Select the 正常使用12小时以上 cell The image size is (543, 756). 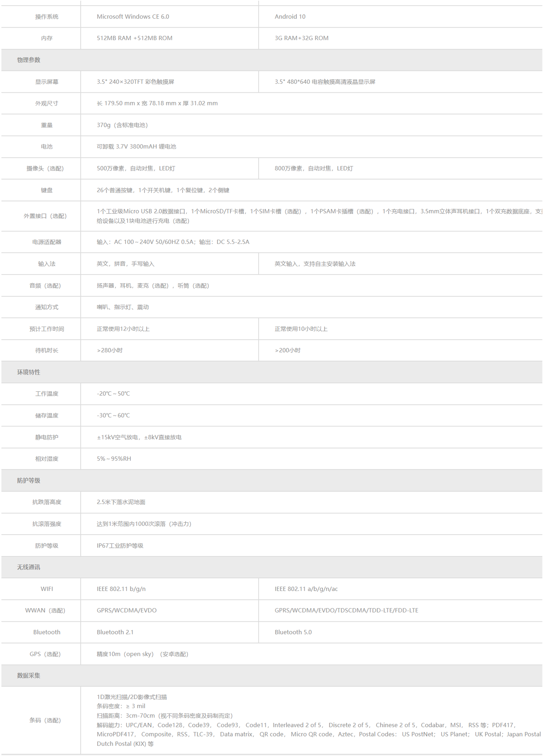point(123,329)
